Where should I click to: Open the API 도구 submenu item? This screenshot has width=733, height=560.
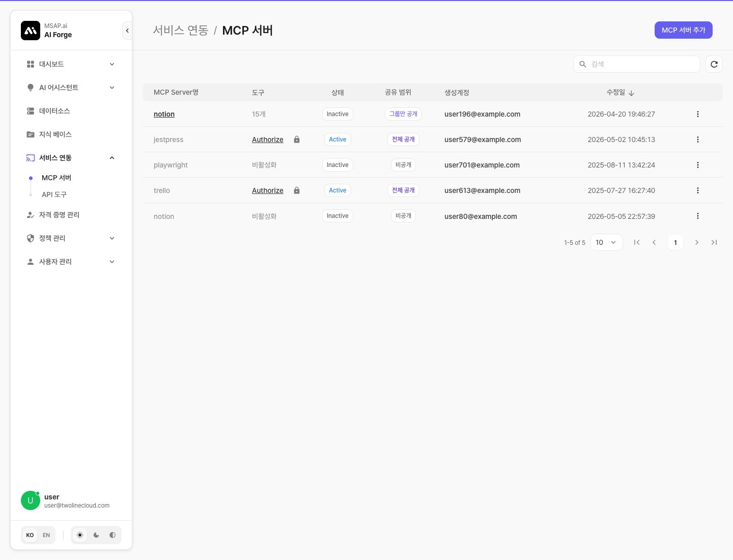click(54, 194)
